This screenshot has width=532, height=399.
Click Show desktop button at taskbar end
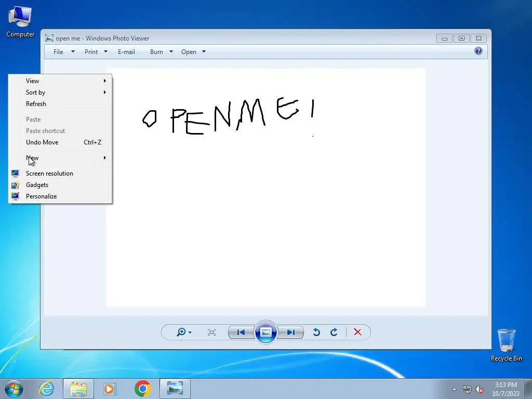[x=528, y=389]
